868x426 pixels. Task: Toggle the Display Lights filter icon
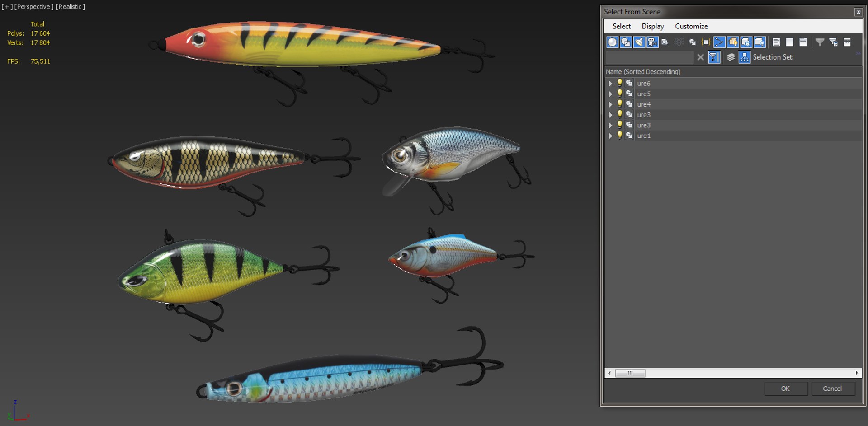click(x=639, y=42)
